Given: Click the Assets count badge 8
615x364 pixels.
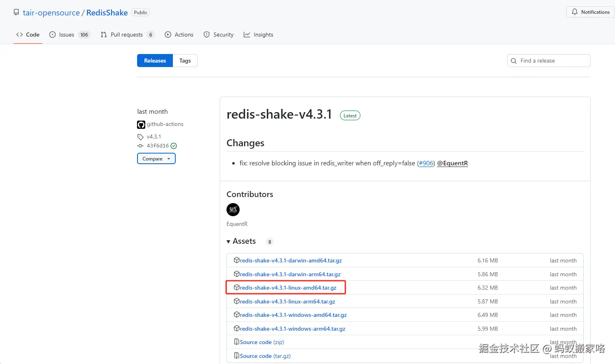Looking at the screenshot, I should tap(270, 242).
